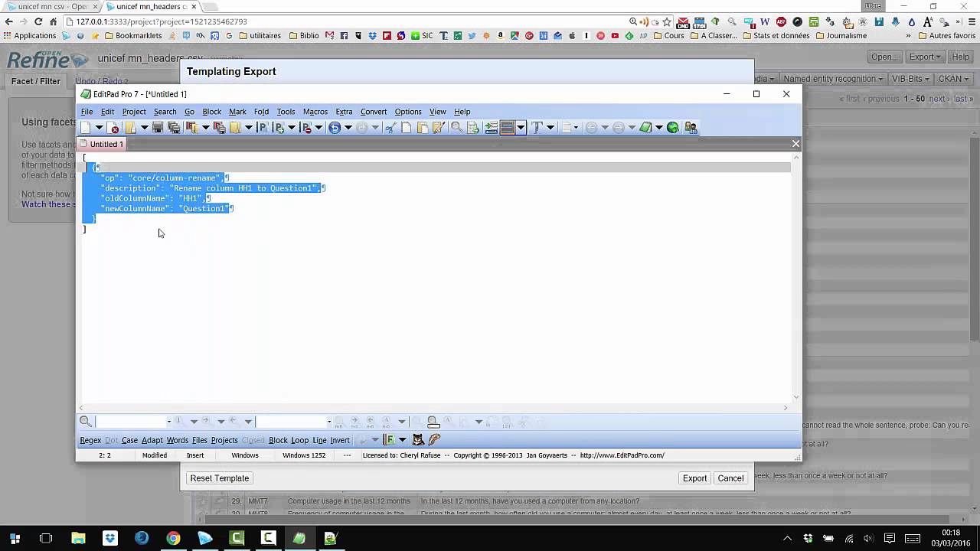This screenshot has height=551, width=980.
Task: Click the Help button in OpenRefine
Action: click(960, 57)
